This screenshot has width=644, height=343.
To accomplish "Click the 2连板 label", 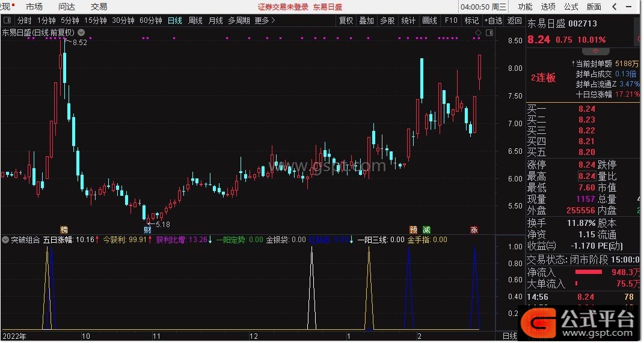I will [x=544, y=78].
